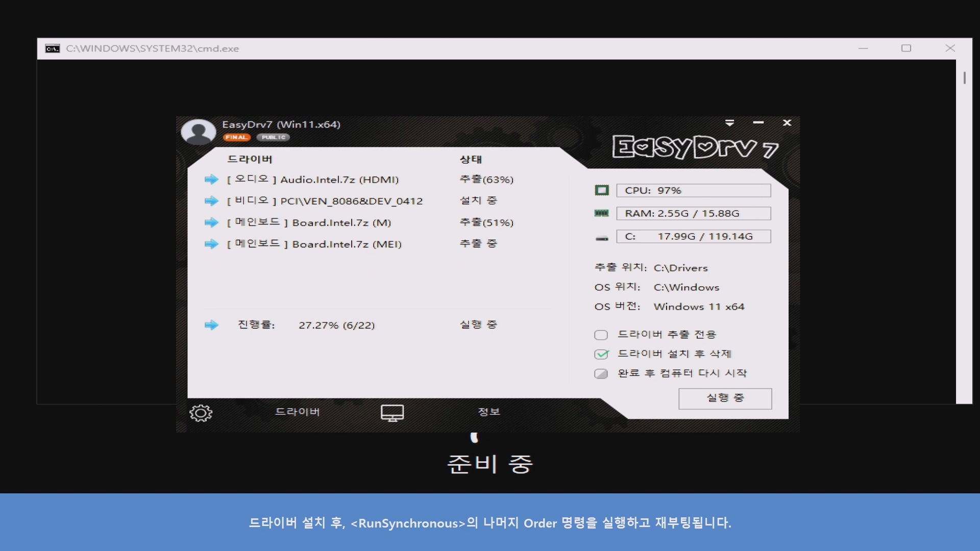Open the 정보 tab

(488, 412)
